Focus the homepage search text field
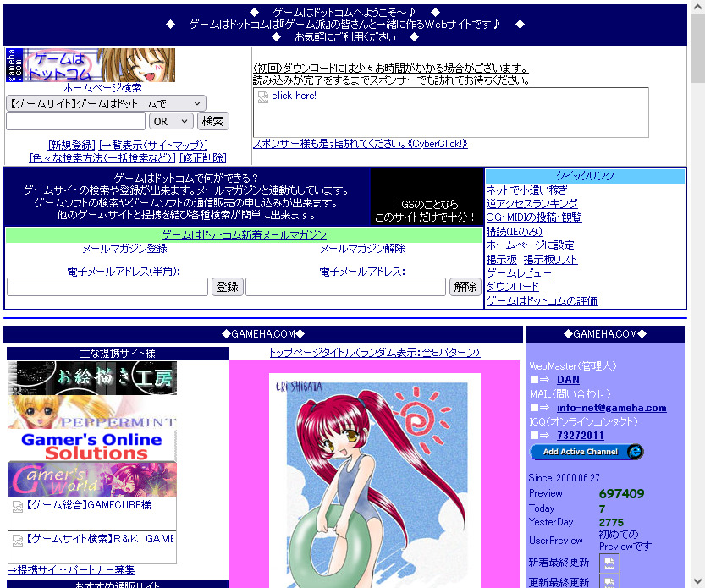 75,121
